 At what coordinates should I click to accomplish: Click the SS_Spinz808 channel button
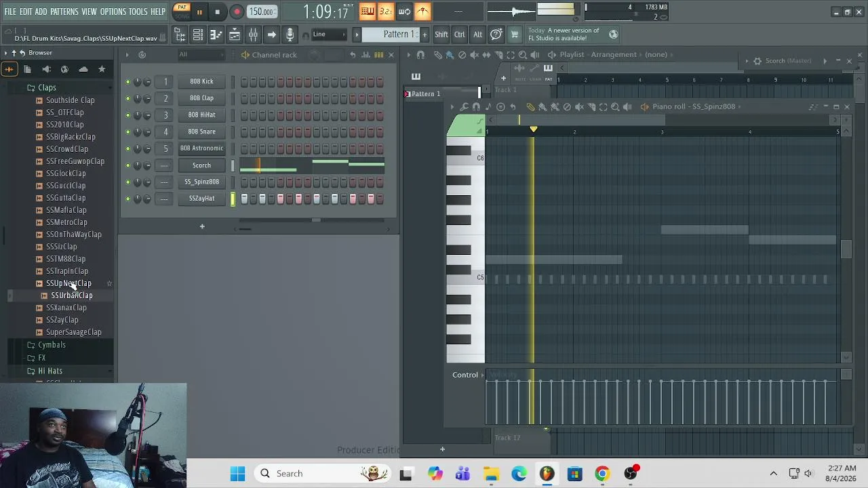[201, 182]
